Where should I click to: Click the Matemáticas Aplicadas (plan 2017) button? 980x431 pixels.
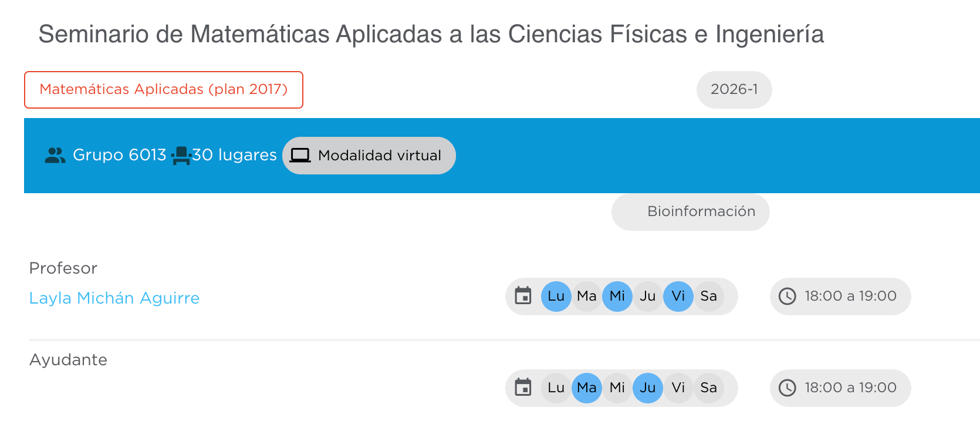tap(164, 90)
